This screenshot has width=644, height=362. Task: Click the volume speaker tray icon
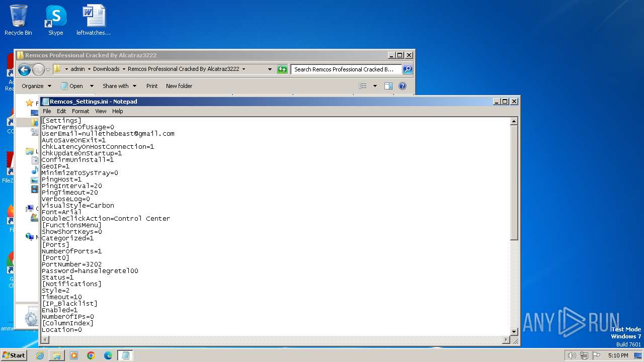pos(572,355)
